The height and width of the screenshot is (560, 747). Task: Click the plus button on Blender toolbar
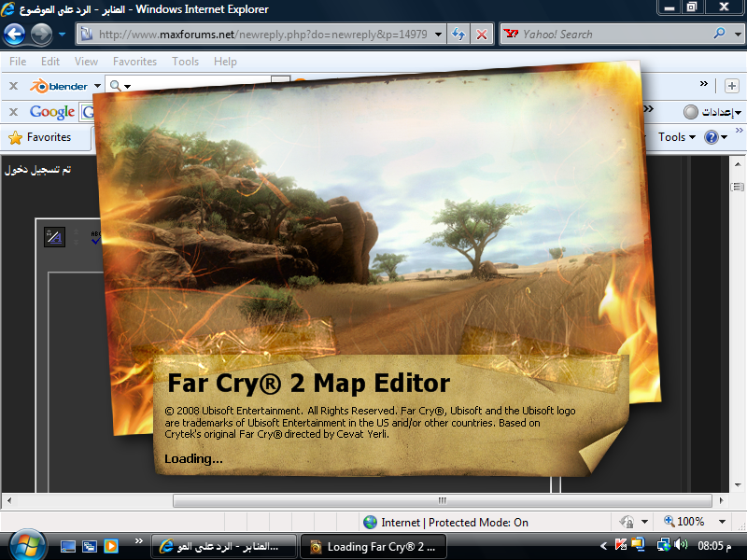732,86
